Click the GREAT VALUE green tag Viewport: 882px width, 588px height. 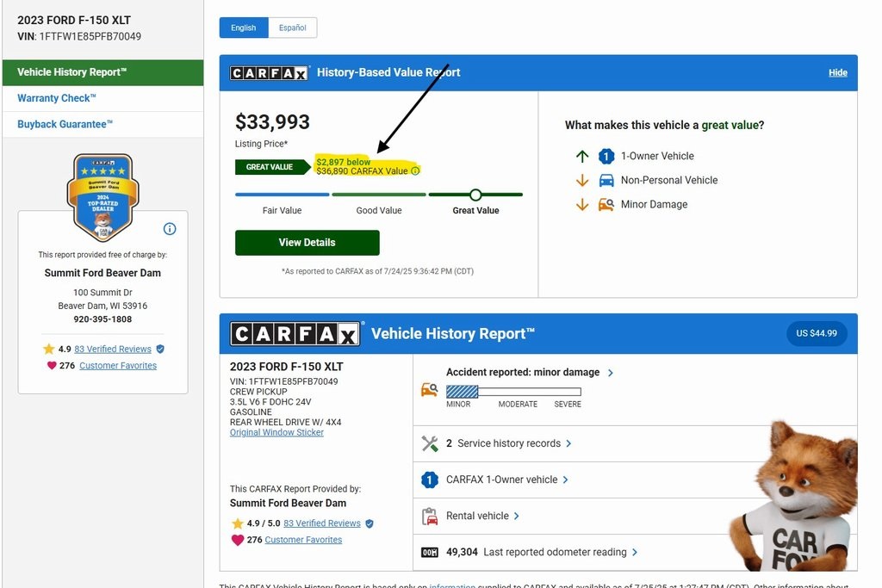[x=273, y=167]
